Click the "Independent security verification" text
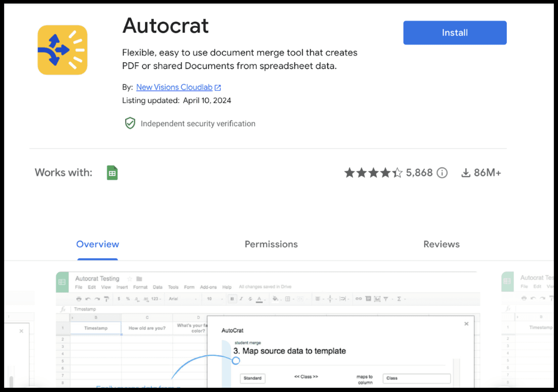The height and width of the screenshot is (392, 558). 198,123
